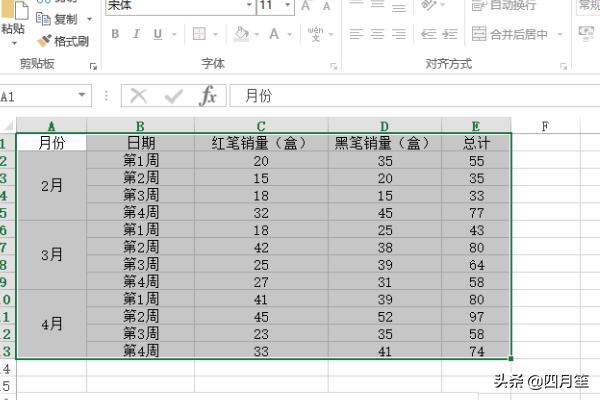
Task: Select row 7 header
Action: point(7,247)
